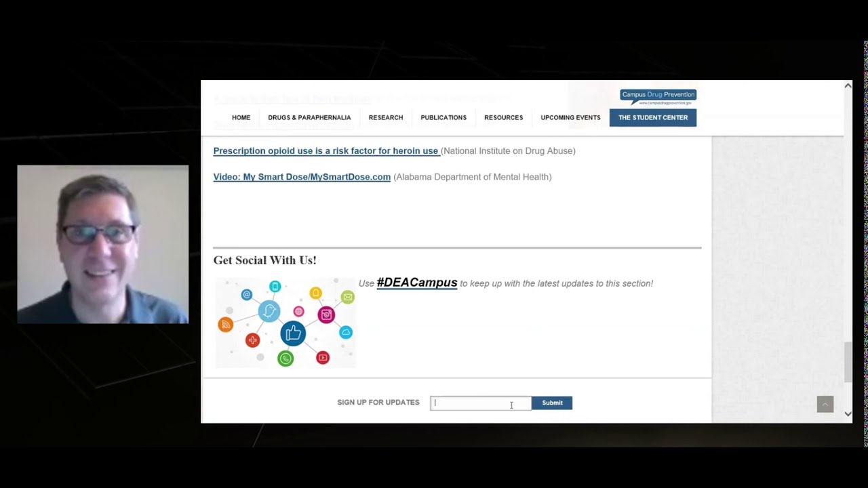The height and width of the screenshot is (488, 868).
Task: Click the 'SIGN UP FOR UPDATES' label
Action: 378,403
